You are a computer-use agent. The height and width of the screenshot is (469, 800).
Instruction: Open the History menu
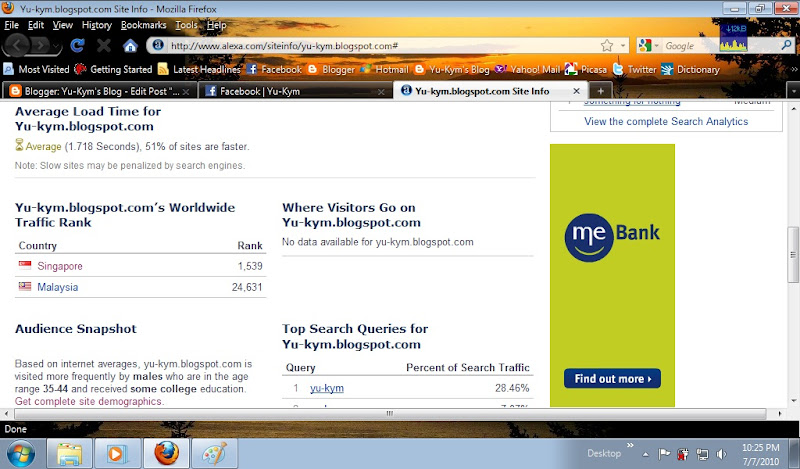96,25
